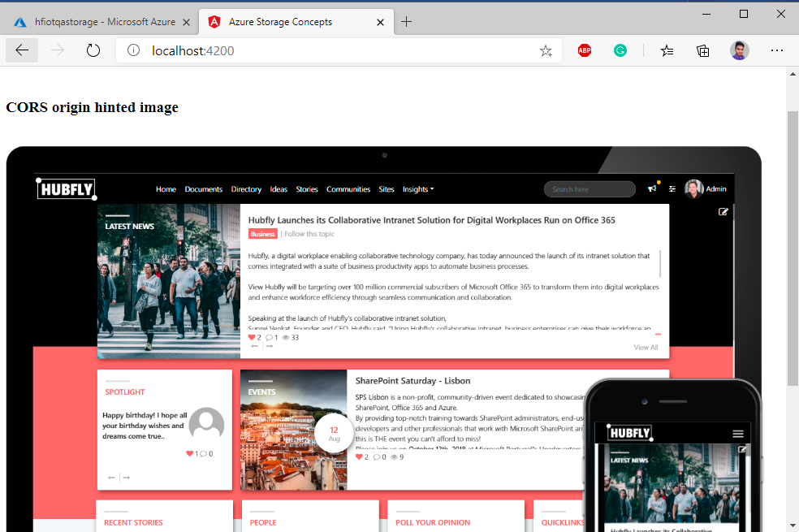Click the page scrollbar up arrow
Screen dimensions: 799x532
[x=793, y=74]
